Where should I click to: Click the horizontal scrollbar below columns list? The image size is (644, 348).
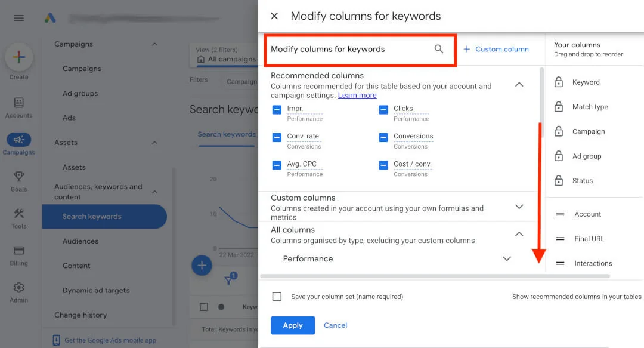click(435, 276)
